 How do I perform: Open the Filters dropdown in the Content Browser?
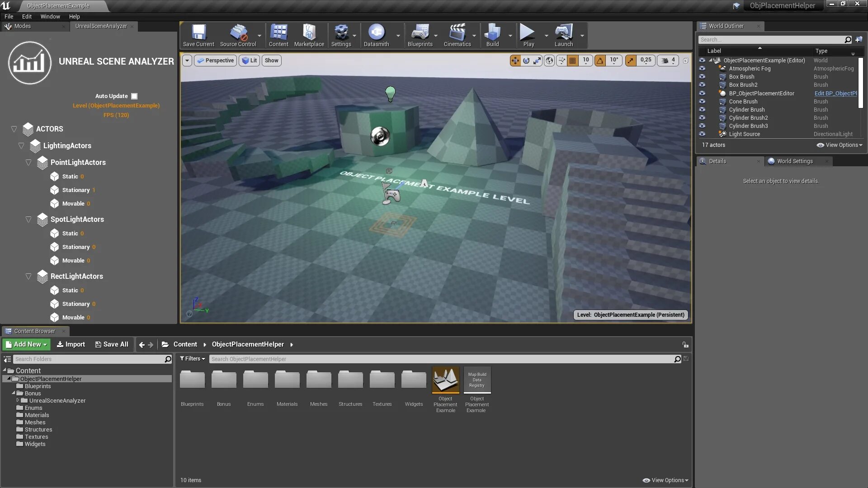pos(193,359)
